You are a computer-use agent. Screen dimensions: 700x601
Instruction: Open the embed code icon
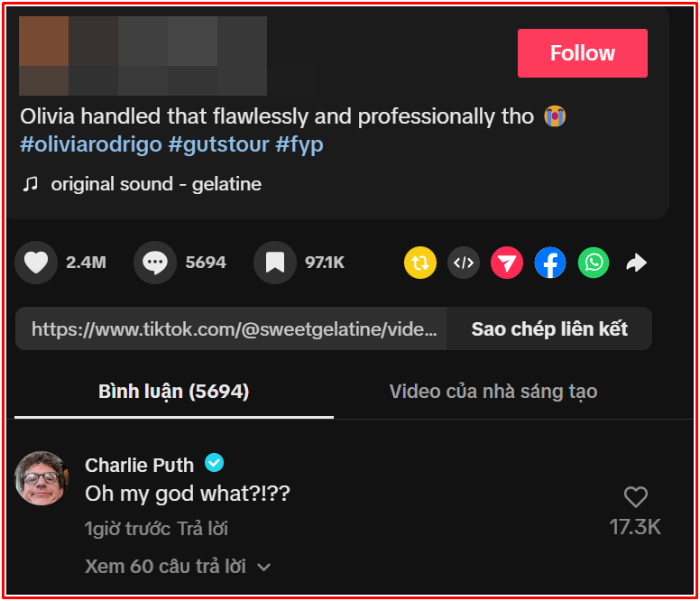pos(464,263)
